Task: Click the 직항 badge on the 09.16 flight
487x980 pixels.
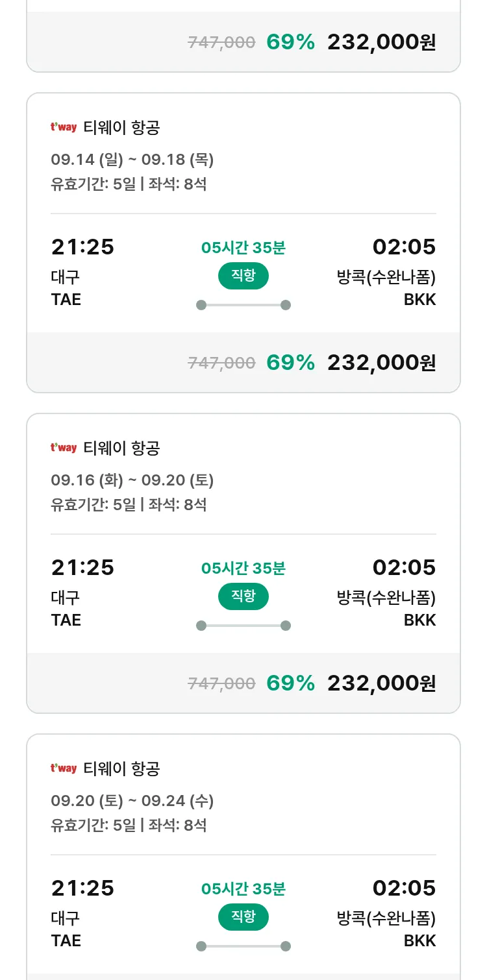Action: click(243, 596)
